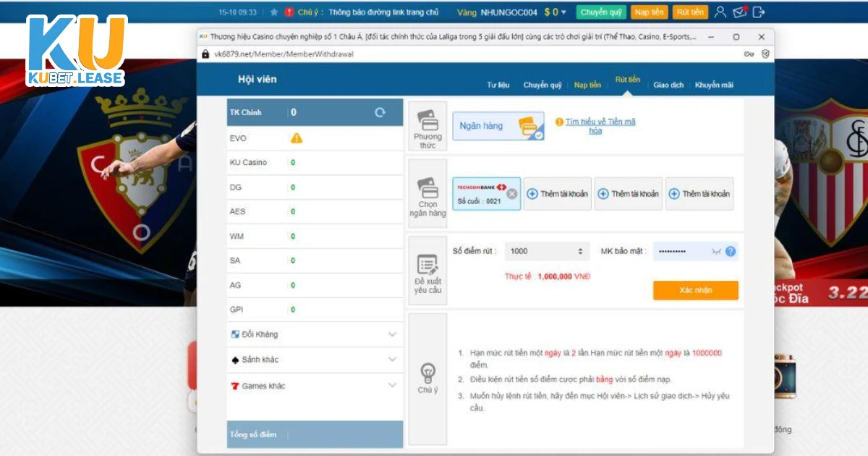Click the help question mark beside MK bảo mật
Image resolution: width=868 pixels, height=456 pixels.
[731, 251]
